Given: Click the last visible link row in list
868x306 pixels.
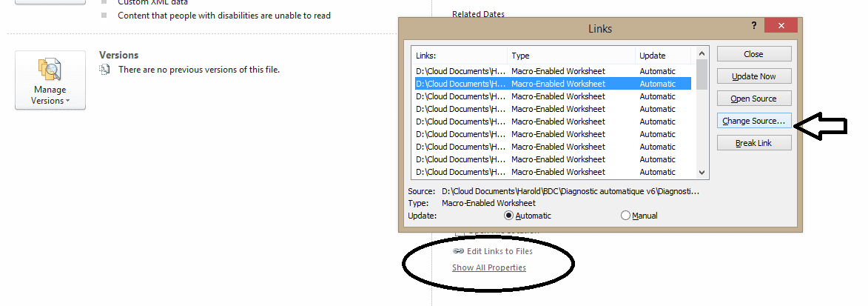Looking at the screenshot, I should coord(553,172).
